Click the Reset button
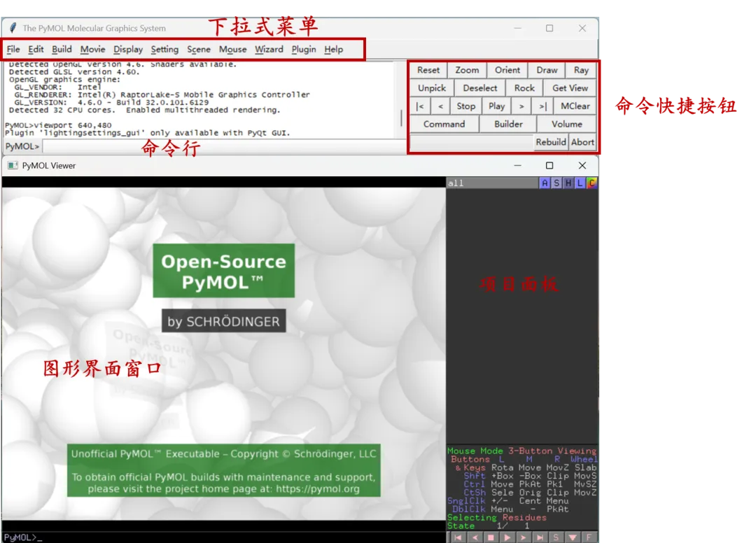The image size is (756, 543). [428, 71]
